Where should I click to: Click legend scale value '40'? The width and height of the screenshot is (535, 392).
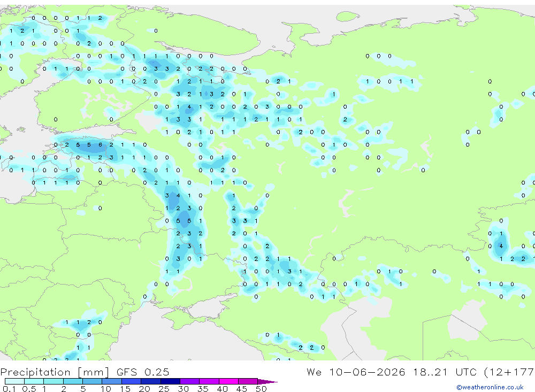(x=222, y=389)
